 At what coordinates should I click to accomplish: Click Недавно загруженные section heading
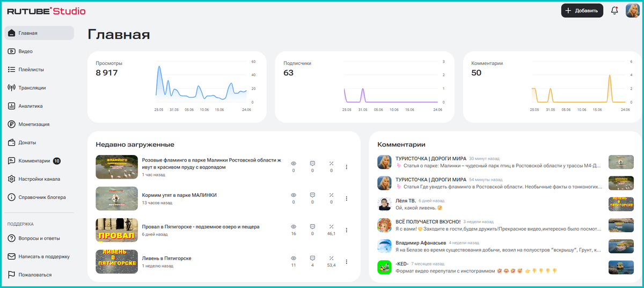pyautogui.click(x=135, y=144)
